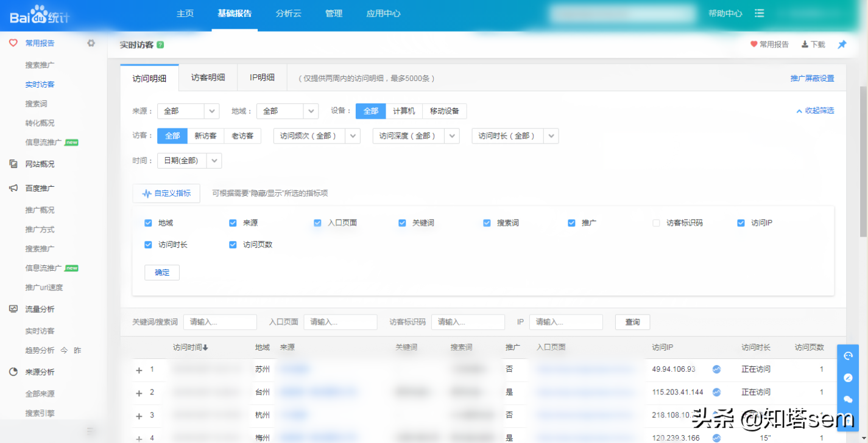Open 应用中心 in top navigation
Screen dimensions: 868x443
pyautogui.click(x=384, y=13)
